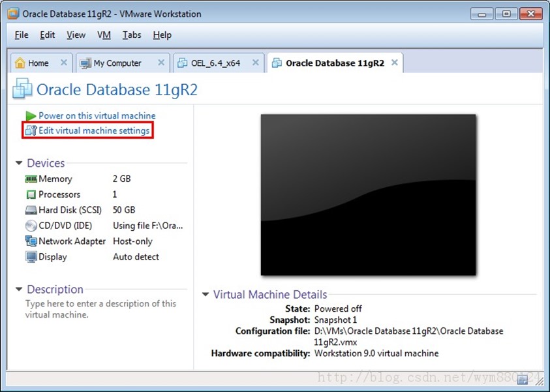Click the Memory chip icon
This screenshot has width=550, height=392.
31,179
